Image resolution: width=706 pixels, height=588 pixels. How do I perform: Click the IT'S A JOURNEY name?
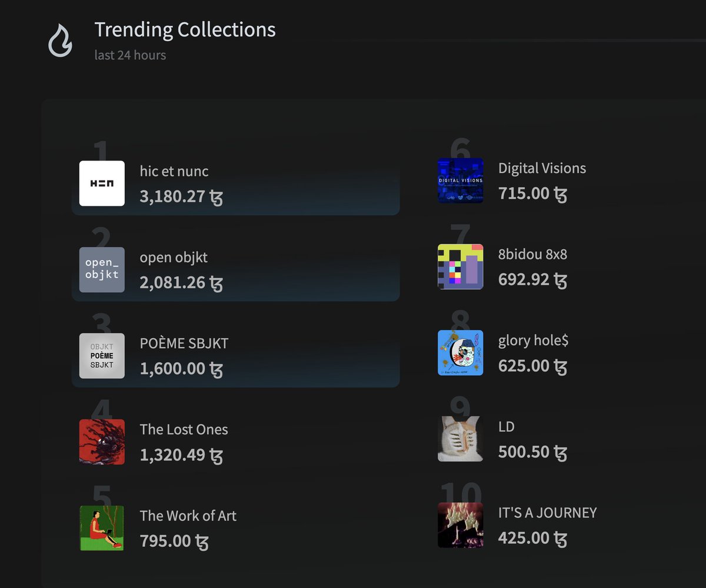click(x=547, y=513)
